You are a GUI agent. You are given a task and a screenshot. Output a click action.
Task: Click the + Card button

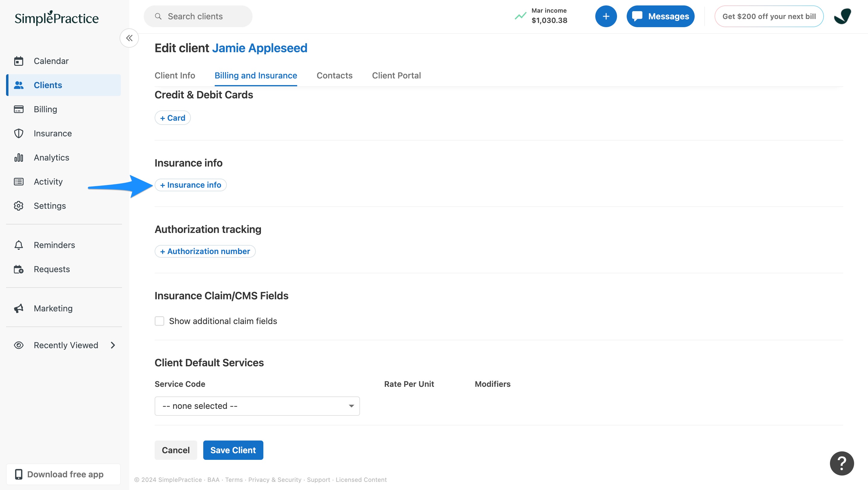pyautogui.click(x=172, y=118)
